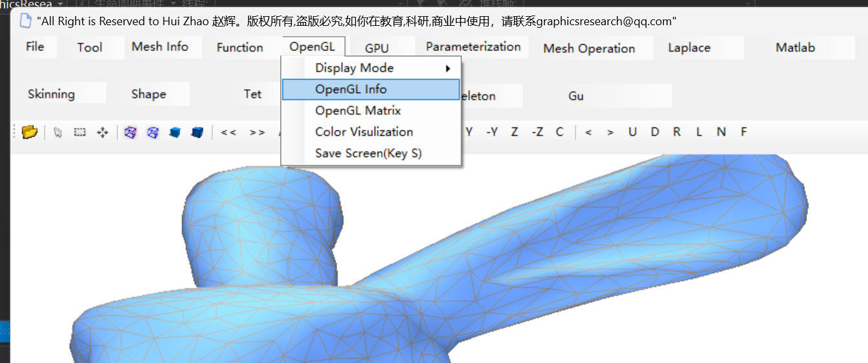Image resolution: width=868 pixels, height=363 pixels.
Task: Click the single > toolbar button
Action: pyautogui.click(x=610, y=132)
